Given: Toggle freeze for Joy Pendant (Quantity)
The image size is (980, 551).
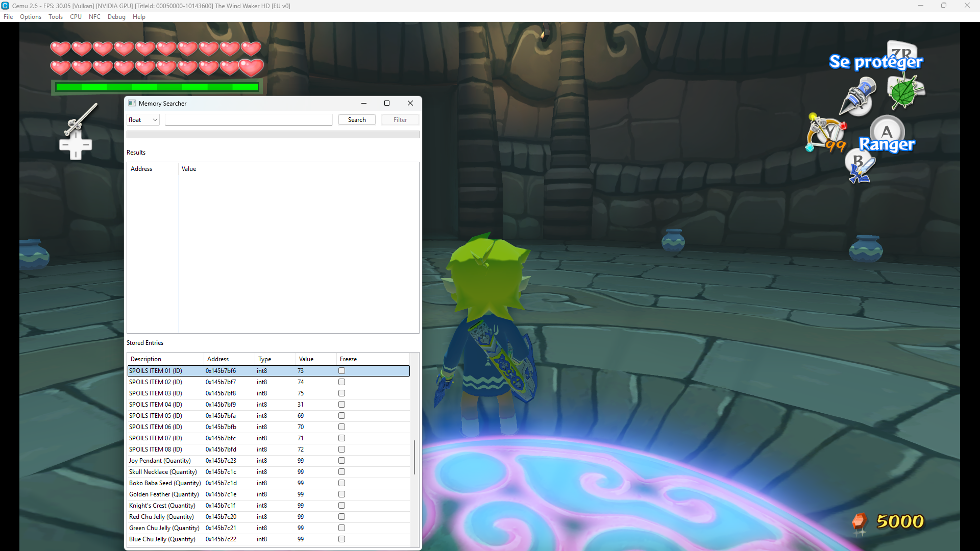Looking at the screenshot, I should [341, 461].
